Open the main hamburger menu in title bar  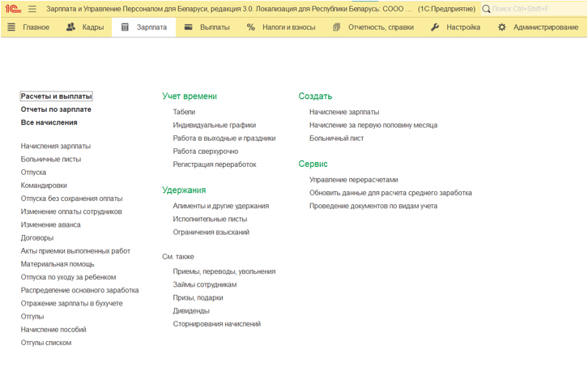[x=32, y=9]
